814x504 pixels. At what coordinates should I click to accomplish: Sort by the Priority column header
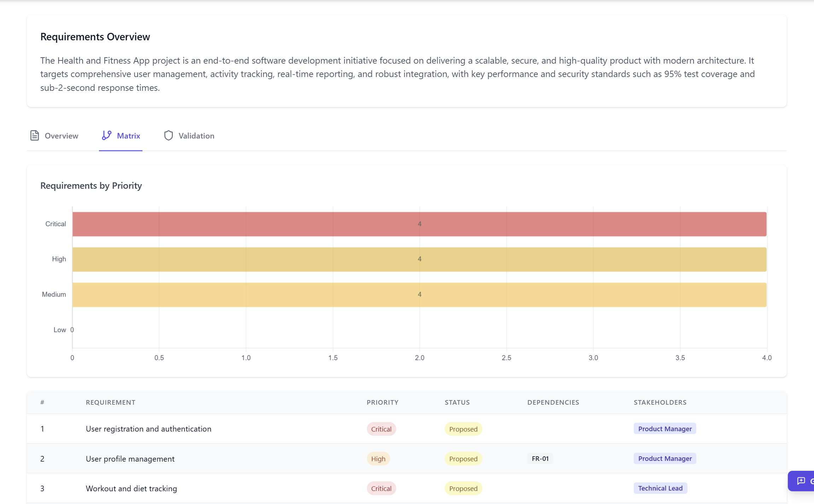[x=382, y=402]
